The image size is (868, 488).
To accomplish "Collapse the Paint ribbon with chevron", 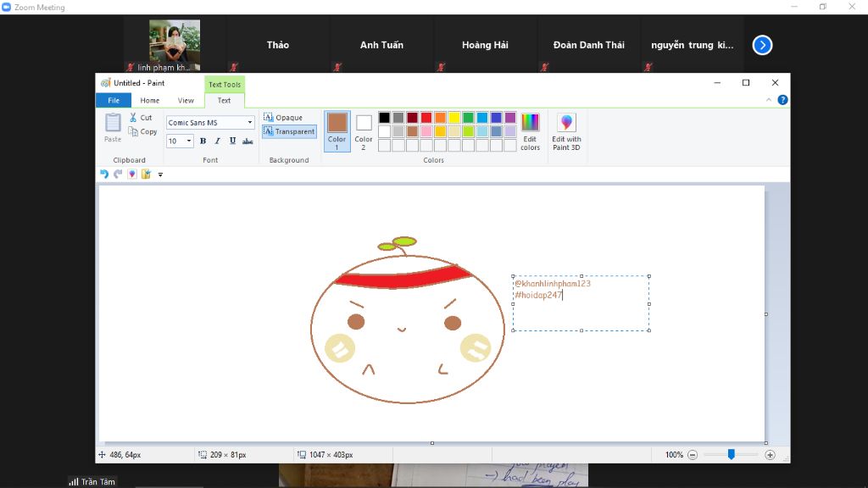I will (768, 100).
